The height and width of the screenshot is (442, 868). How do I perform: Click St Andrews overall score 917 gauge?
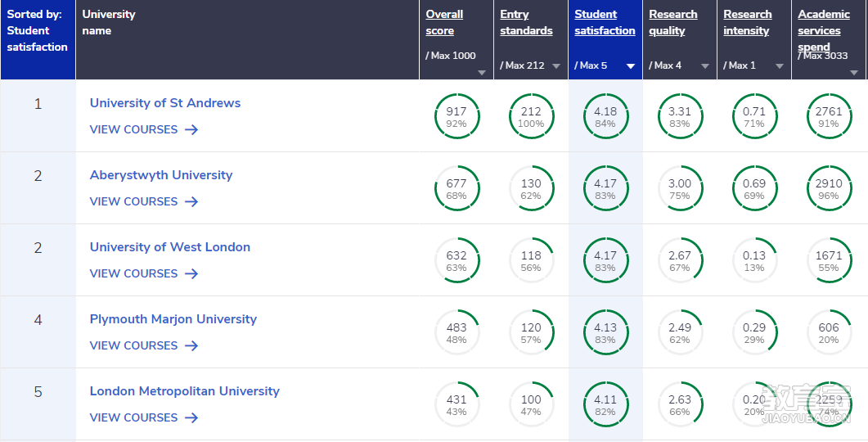click(456, 116)
